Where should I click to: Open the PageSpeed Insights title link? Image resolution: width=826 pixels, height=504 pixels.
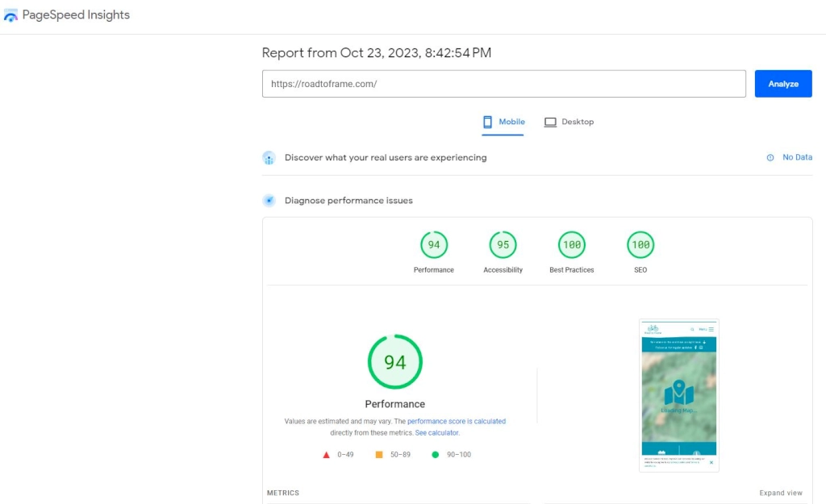(76, 15)
